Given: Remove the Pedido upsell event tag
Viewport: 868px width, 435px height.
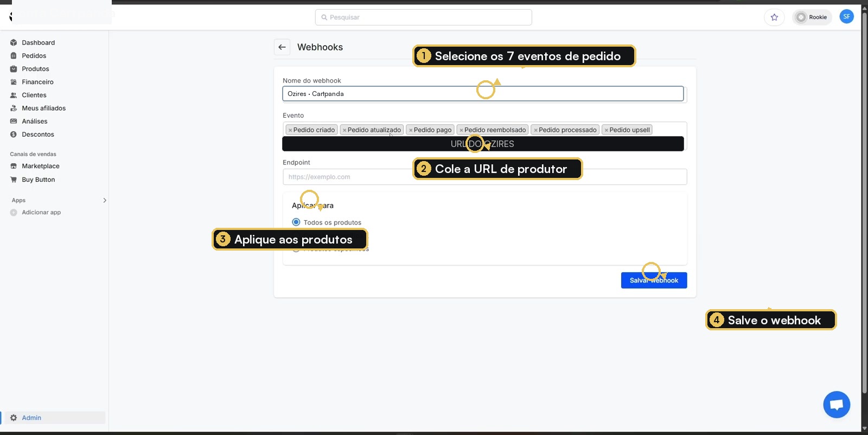Looking at the screenshot, I should [x=606, y=130].
